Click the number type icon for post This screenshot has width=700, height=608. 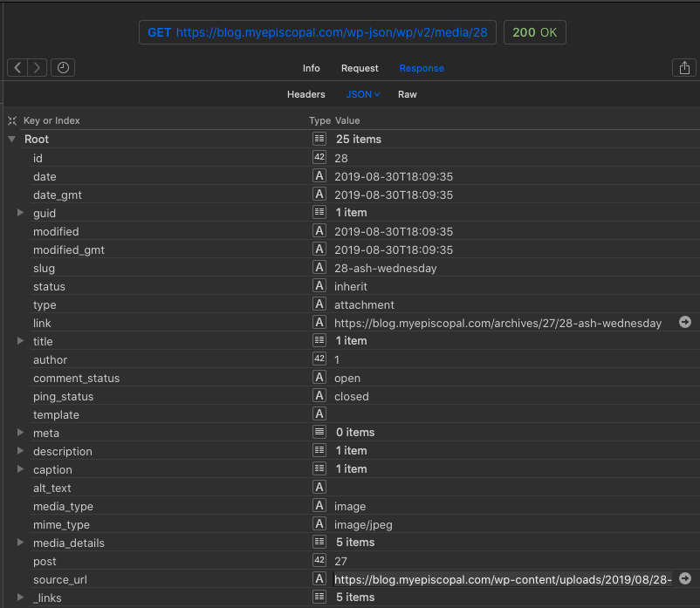point(319,560)
